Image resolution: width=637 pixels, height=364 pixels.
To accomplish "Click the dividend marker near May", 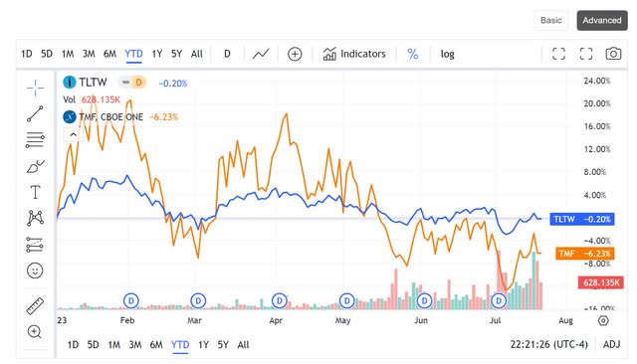I will click(347, 301).
